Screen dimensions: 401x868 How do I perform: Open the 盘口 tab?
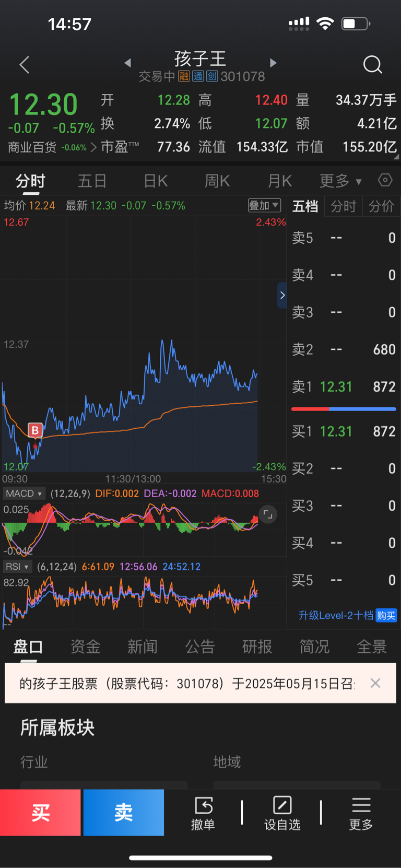tap(28, 647)
